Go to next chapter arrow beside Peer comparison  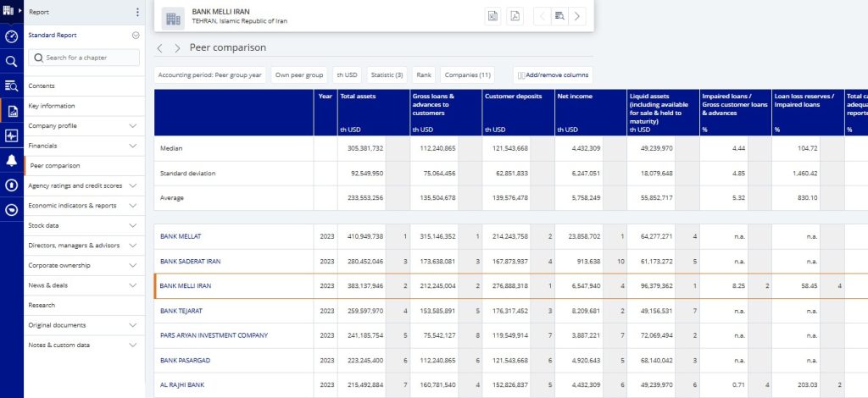coord(177,48)
